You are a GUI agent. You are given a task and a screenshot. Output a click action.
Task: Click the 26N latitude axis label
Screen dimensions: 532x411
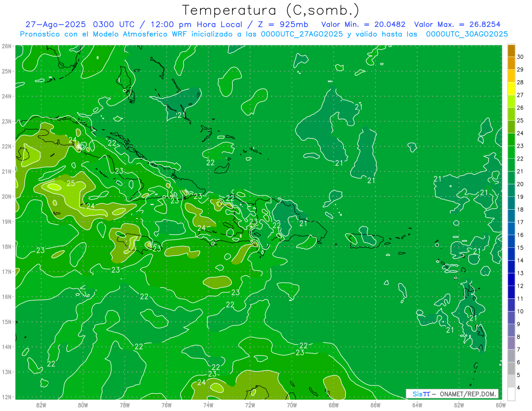click(6, 46)
